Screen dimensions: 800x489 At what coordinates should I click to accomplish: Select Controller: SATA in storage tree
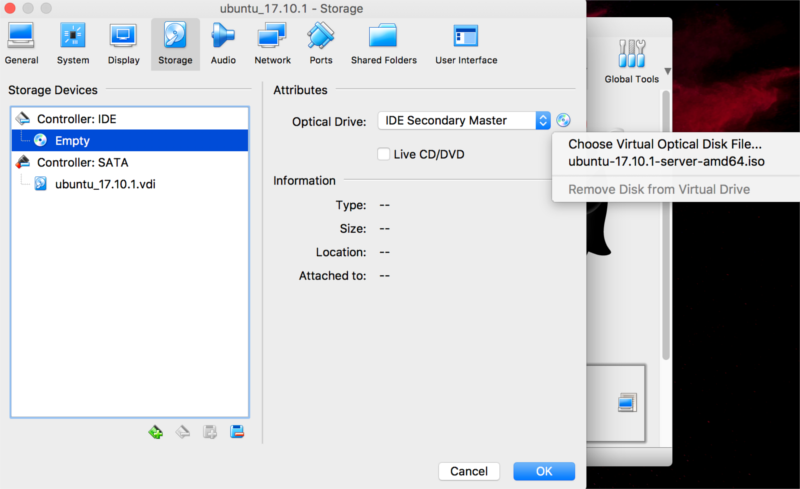[82, 162]
